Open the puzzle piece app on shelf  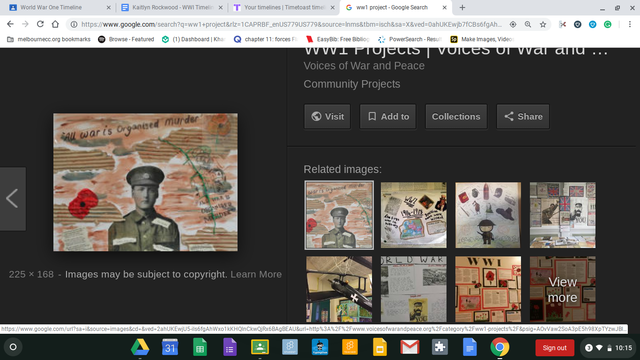pyautogui.click(x=440, y=347)
